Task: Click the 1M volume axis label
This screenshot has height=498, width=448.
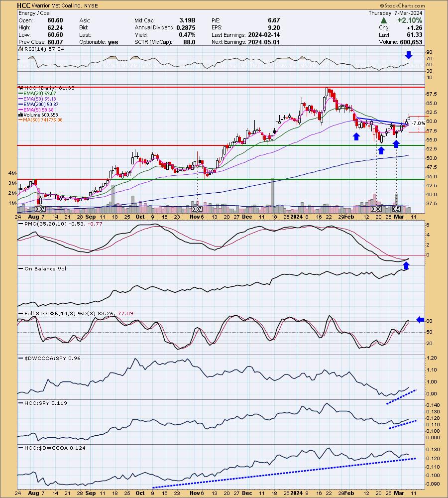Action: tap(12, 203)
